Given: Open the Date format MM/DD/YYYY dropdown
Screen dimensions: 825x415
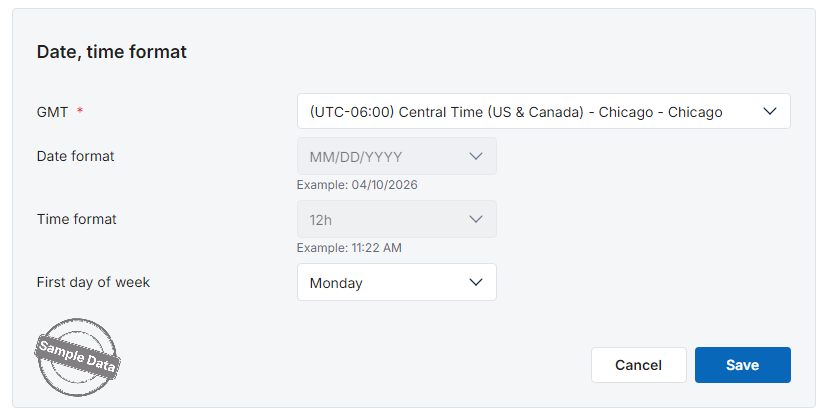Looking at the screenshot, I should click(x=396, y=157).
